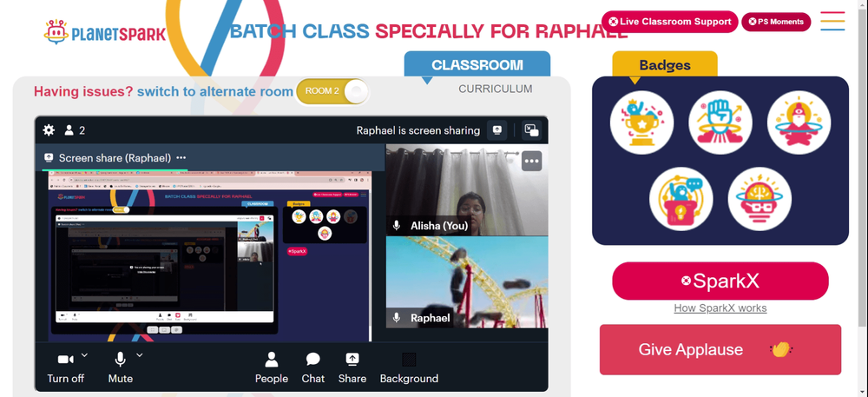Click the Raphael is screen sharing label
The width and height of the screenshot is (868, 397).
coord(418,130)
